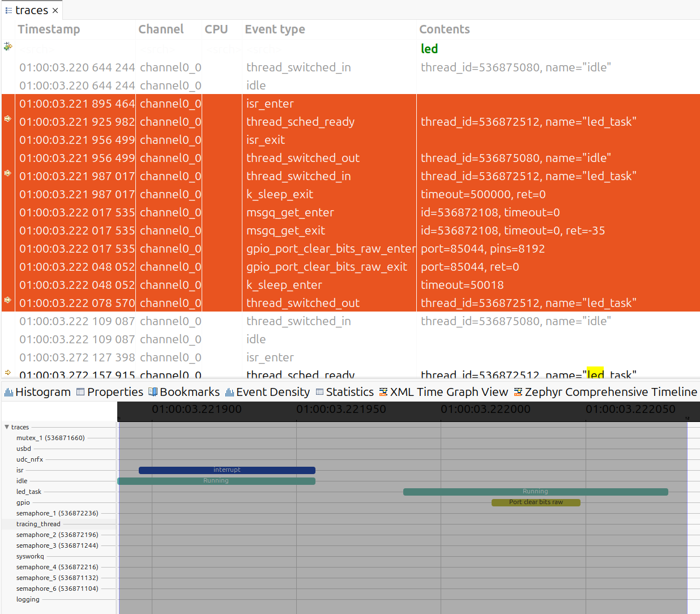Toggle the bookmark marker beside thread_switched_out event
Viewport: 700px width, 614px height.
click(7, 301)
